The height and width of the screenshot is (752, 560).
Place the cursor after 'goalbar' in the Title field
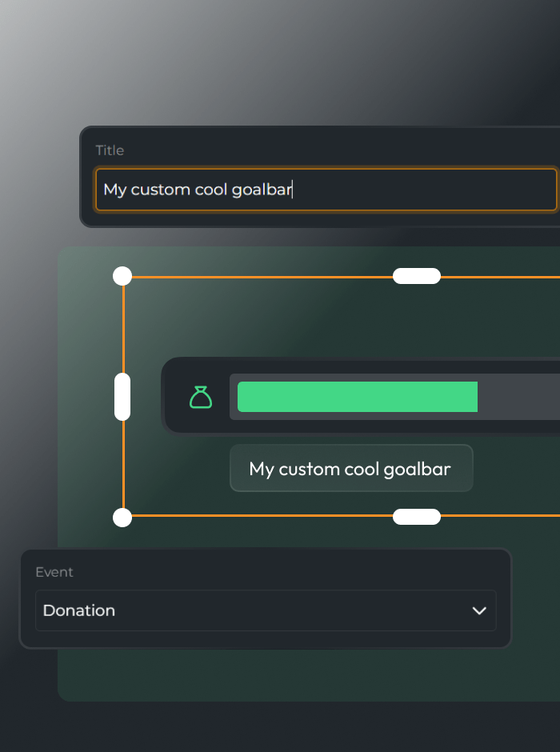(x=293, y=190)
